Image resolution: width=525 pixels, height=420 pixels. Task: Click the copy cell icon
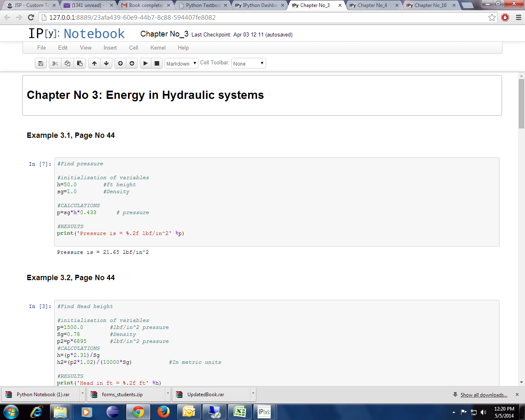pos(67,63)
